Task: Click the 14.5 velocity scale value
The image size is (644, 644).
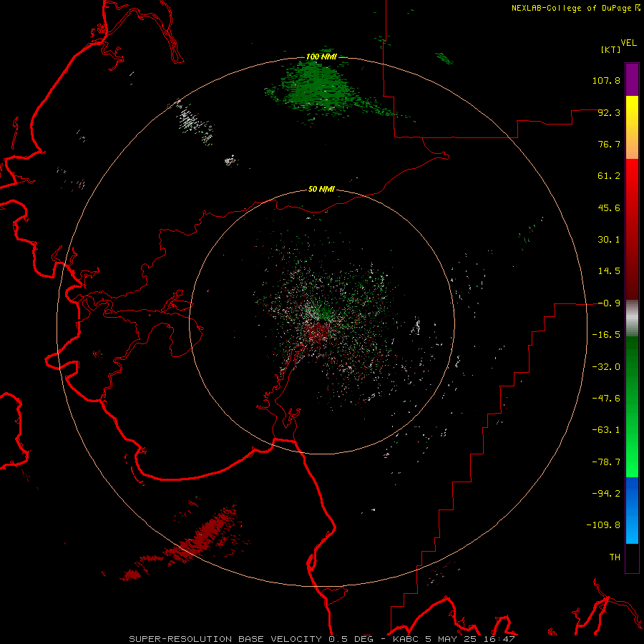Action: point(609,271)
